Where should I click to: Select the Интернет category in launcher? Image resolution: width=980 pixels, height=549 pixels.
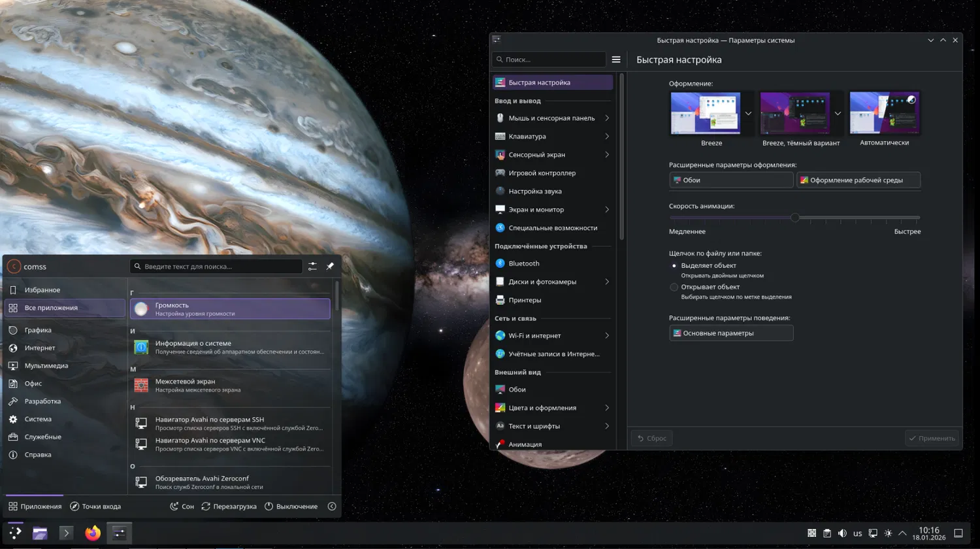coord(65,348)
